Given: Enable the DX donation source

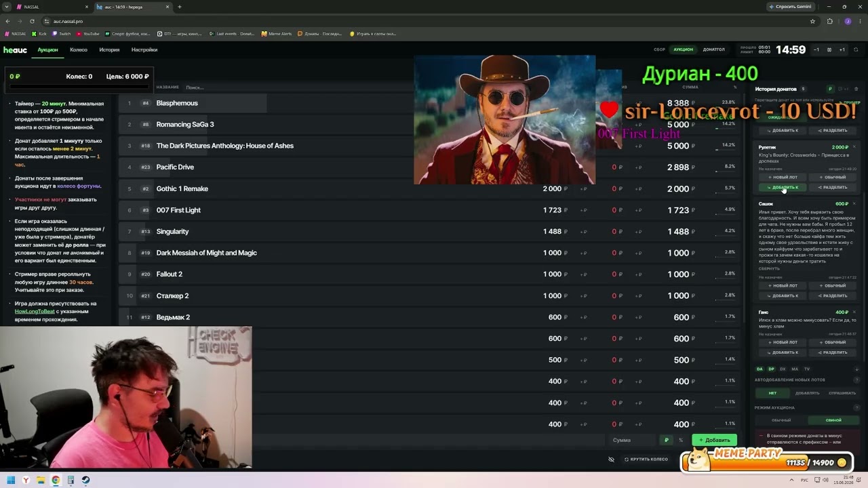Looking at the screenshot, I should click(783, 369).
